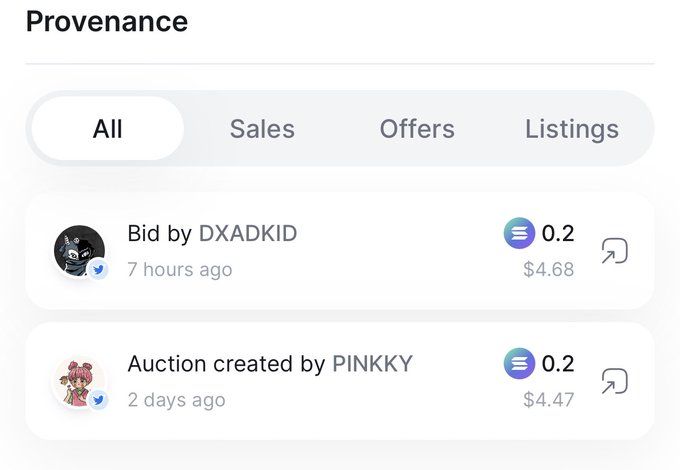Open external link icon for DXADKID bid
This screenshot has width=680, height=470.
coord(614,251)
